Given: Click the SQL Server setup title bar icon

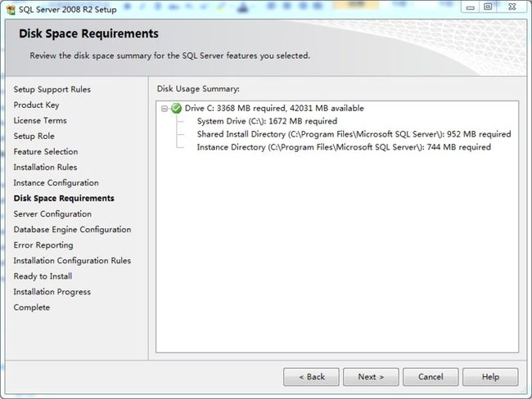Looking at the screenshot, I should pos(11,10).
